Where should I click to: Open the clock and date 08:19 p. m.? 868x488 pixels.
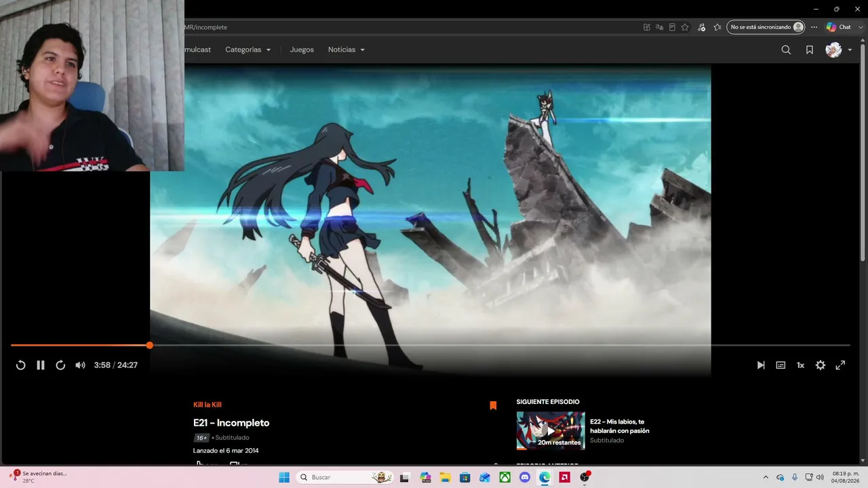(x=846, y=477)
